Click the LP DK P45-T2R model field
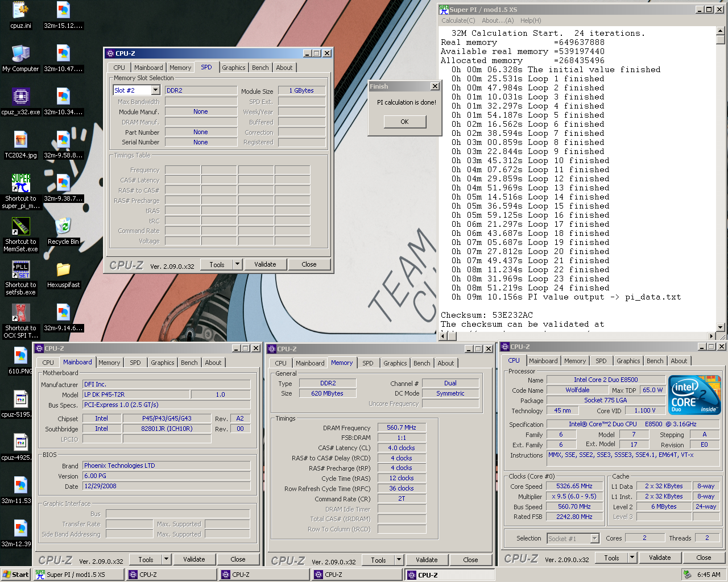Image resolution: width=728 pixels, height=582 pixels. point(136,394)
